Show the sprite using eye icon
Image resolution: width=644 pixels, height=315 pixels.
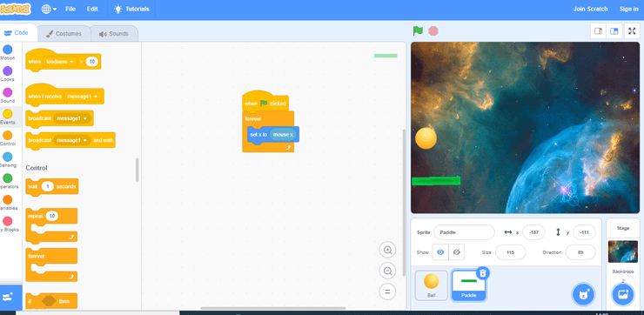[x=440, y=252]
